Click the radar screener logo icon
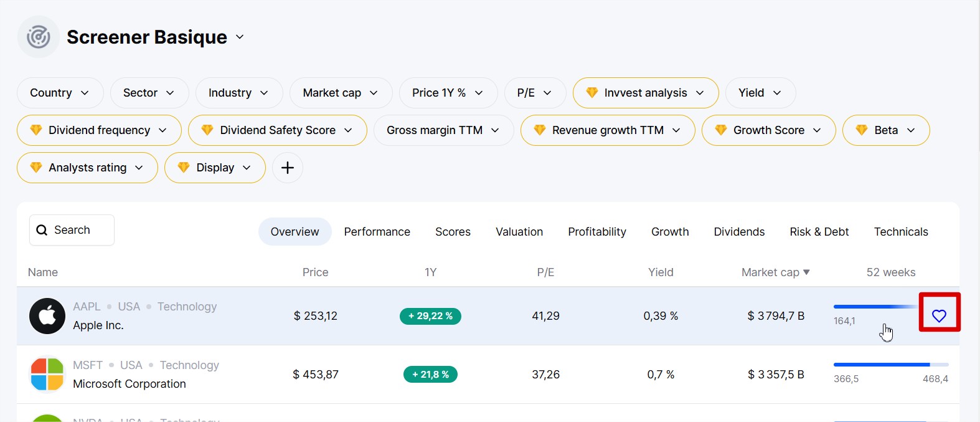 (39, 37)
